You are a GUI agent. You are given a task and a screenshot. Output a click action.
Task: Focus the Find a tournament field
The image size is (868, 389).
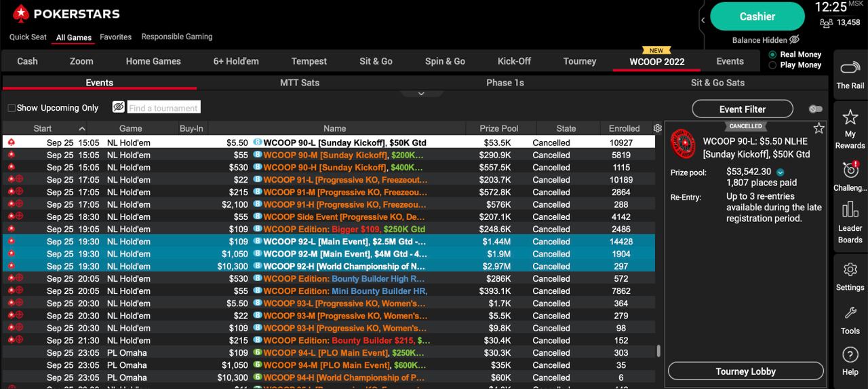point(163,107)
